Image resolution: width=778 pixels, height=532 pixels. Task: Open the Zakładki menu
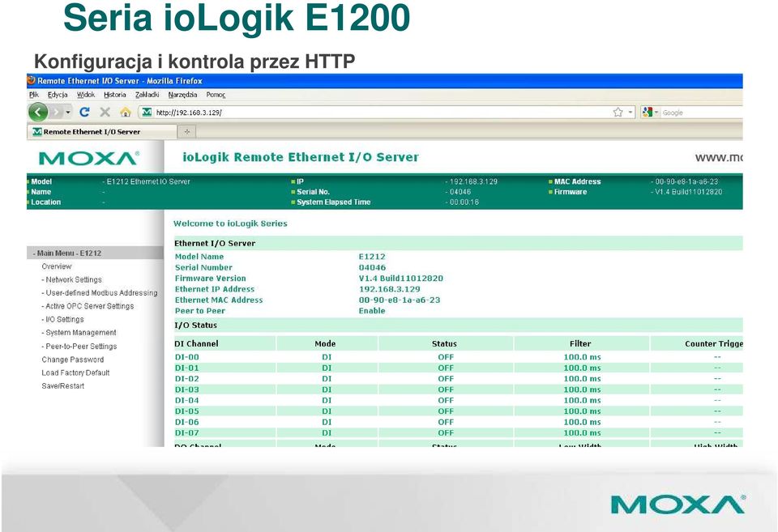pos(147,95)
